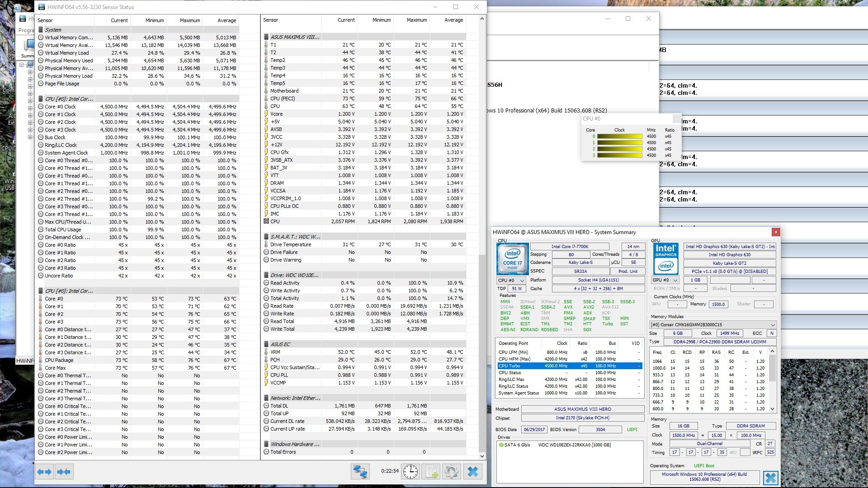Image resolution: width=868 pixels, height=488 pixels.
Task: Click the expand columns double-arrow button
Action: point(44,472)
